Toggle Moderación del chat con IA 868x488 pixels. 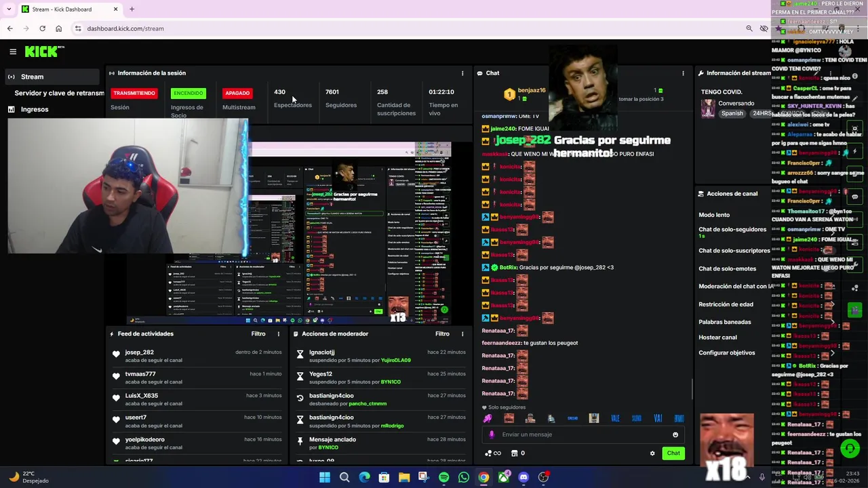click(736, 287)
